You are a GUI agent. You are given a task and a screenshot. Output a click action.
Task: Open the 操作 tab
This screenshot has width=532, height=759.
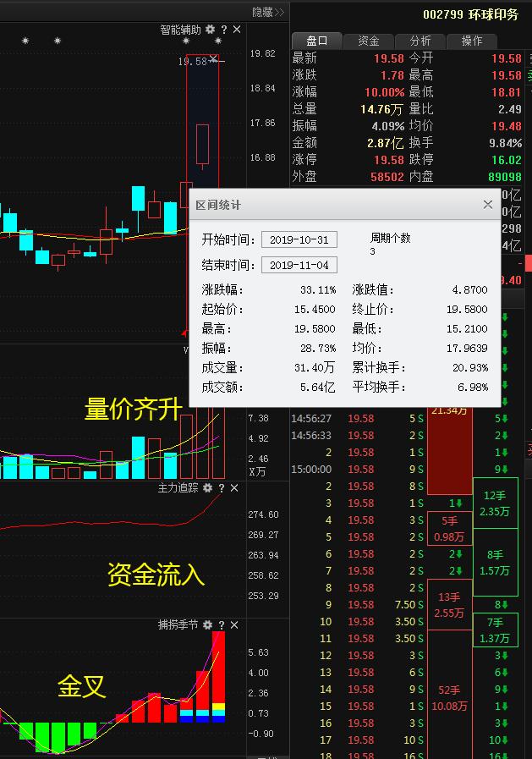pos(472,41)
